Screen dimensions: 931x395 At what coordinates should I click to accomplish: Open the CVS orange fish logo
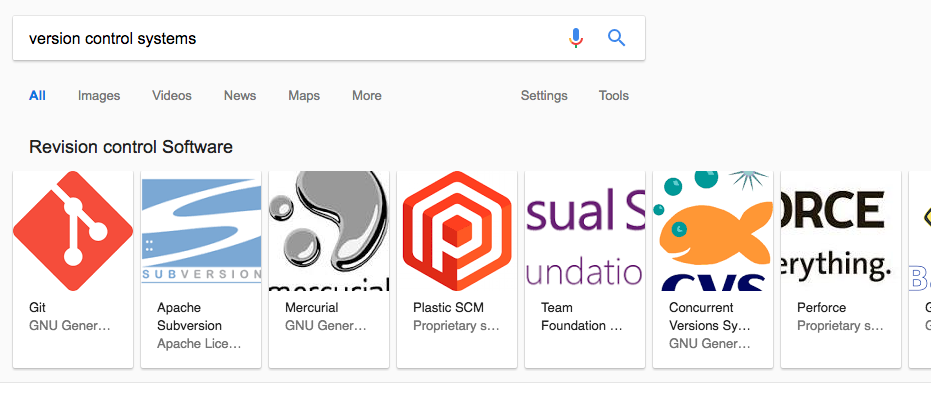[x=713, y=231]
